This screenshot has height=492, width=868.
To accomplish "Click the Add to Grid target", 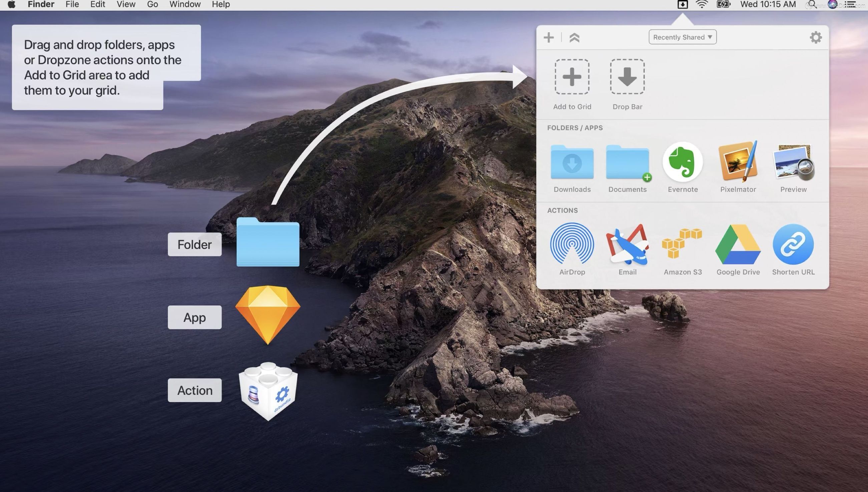I will tap(572, 77).
